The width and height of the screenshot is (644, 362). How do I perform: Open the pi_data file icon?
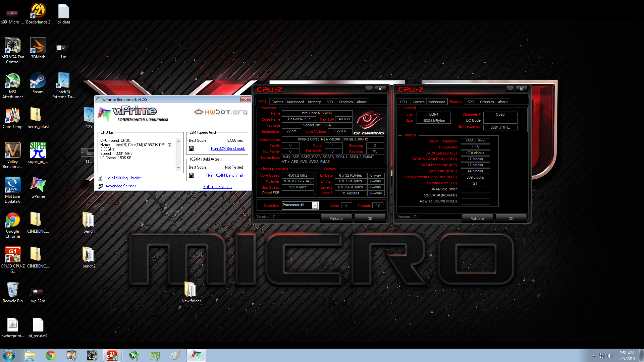point(63,13)
